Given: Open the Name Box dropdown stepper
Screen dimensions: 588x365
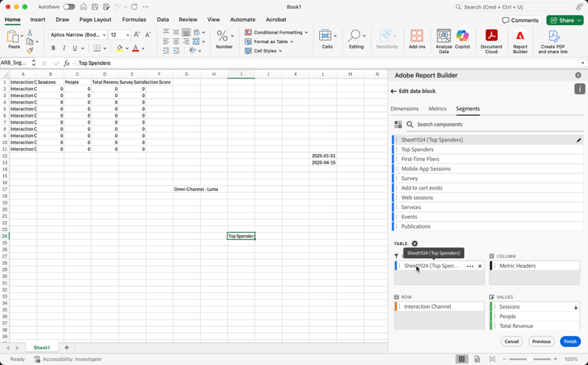Looking at the screenshot, I should tap(34, 63).
